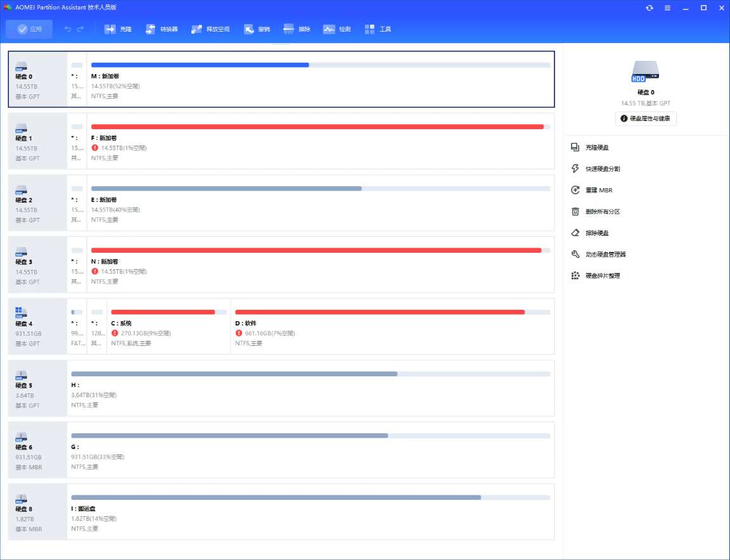Select the Disk 6 (硬盘 6) header icon
The image size is (730, 560).
click(x=21, y=438)
